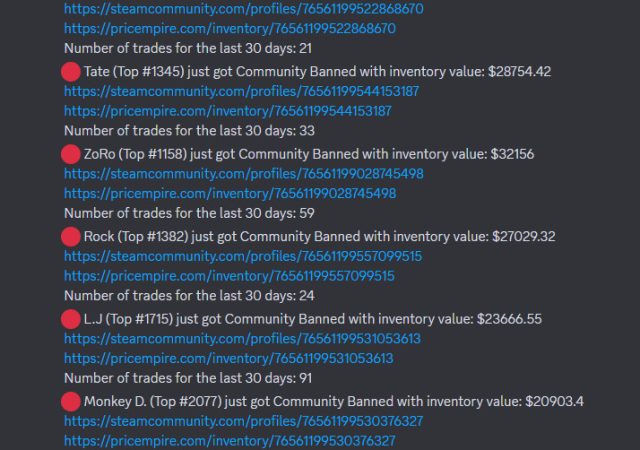Click the red circle next to Monkey D.
Screen dimensions: 640x450
[71, 402]
